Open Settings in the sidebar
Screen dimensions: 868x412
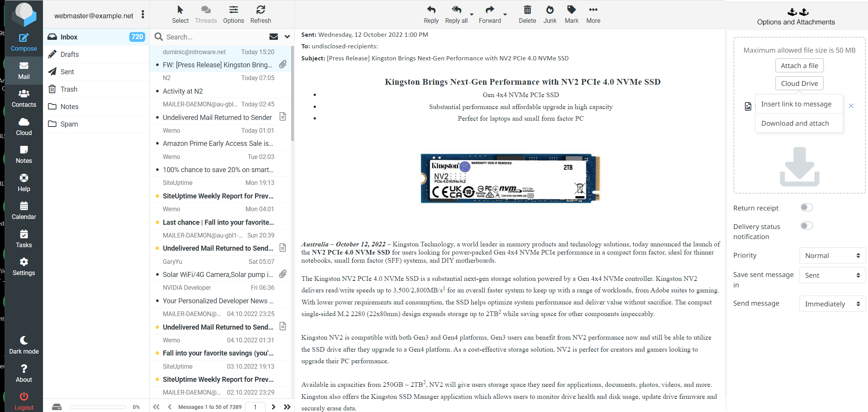click(24, 267)
